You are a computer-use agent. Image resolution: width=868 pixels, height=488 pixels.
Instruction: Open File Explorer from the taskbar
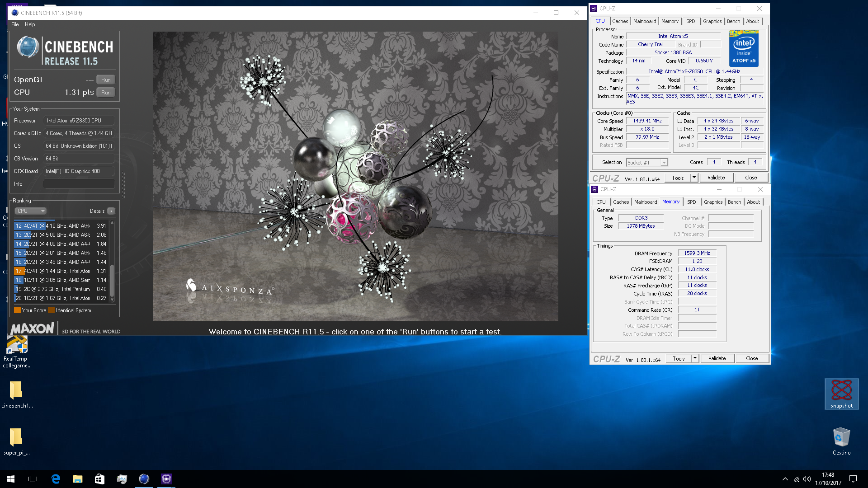tap(78, 479)
